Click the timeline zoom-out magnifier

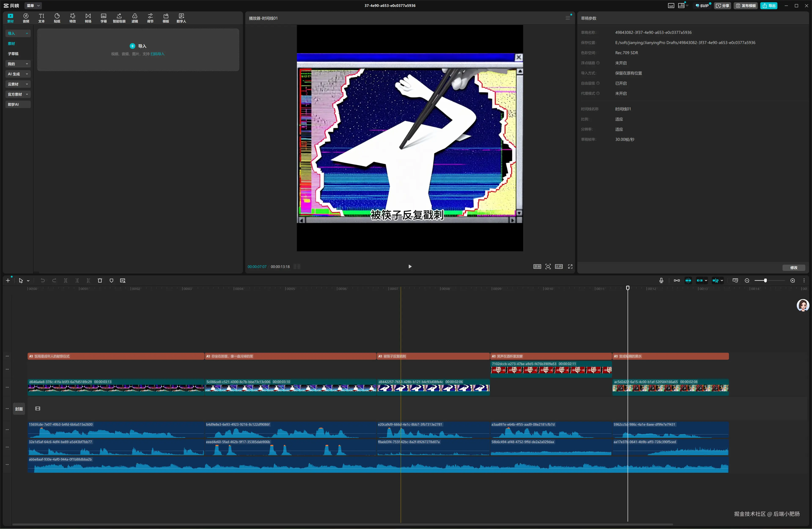pos(747,280)
